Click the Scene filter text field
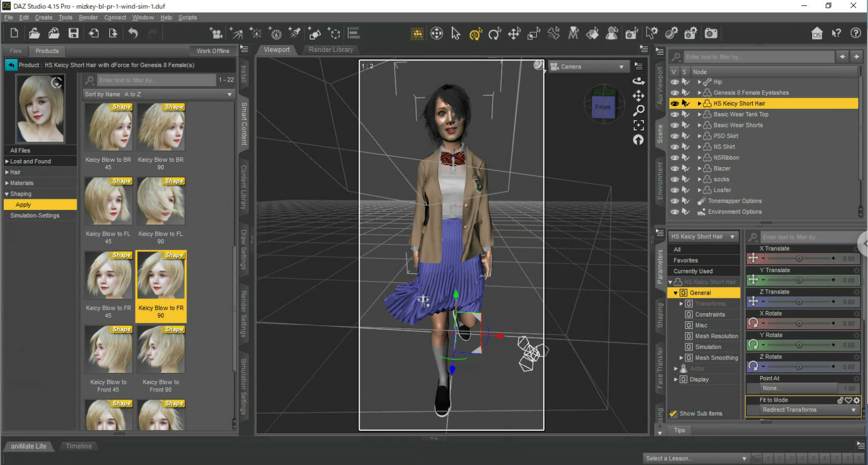Screen dimensions: 868x465 759,57
